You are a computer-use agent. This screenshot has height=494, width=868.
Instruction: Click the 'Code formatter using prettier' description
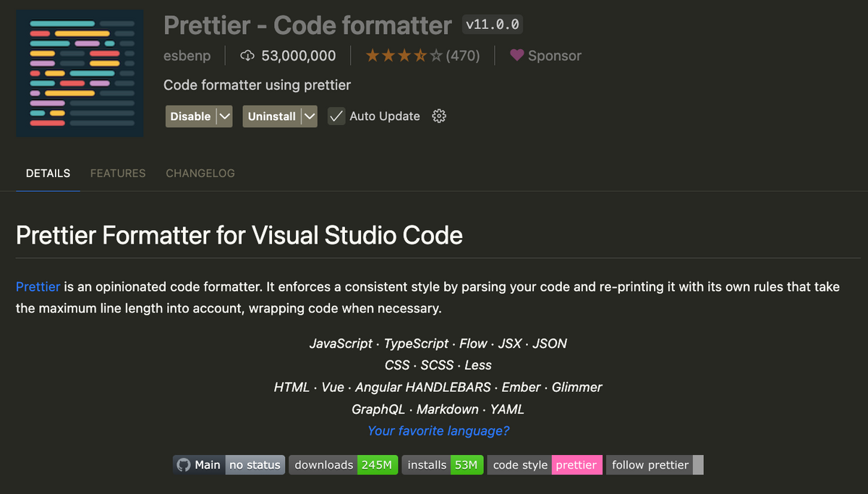[257, 85]
